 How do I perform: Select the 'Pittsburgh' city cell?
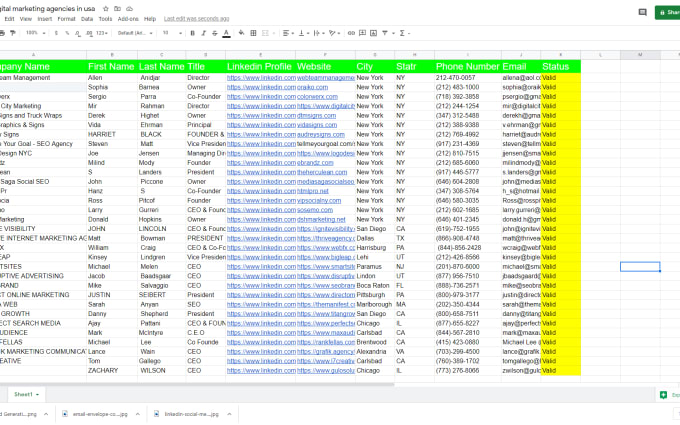point(375,295)
